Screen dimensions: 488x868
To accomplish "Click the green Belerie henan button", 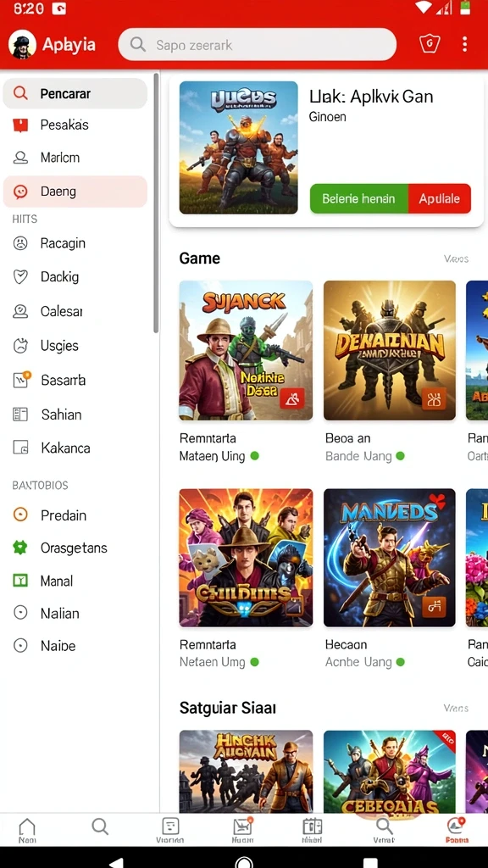I will click(358, 198).
